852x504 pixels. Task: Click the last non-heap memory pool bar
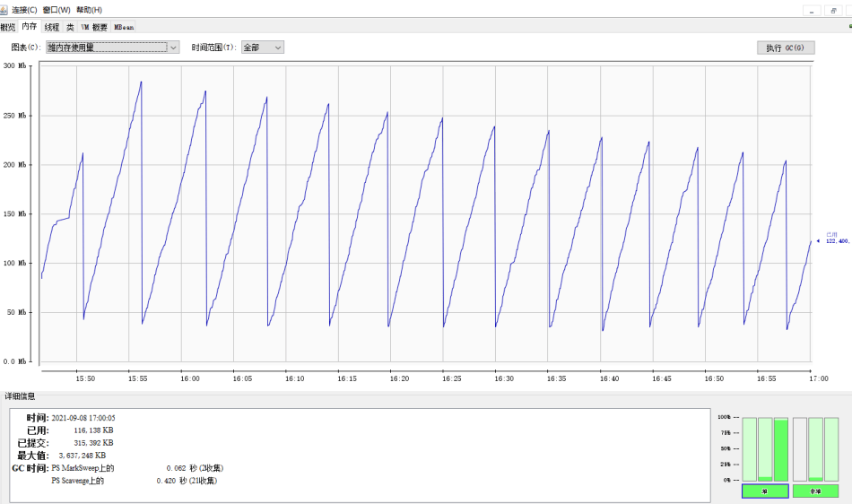pyautogui.click(x=831, y=449)
